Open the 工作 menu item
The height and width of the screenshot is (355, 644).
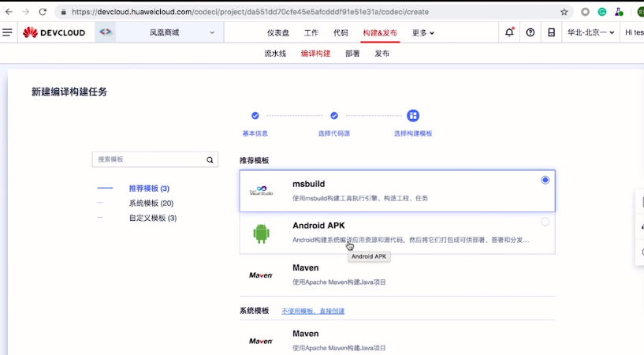(311, 33)
